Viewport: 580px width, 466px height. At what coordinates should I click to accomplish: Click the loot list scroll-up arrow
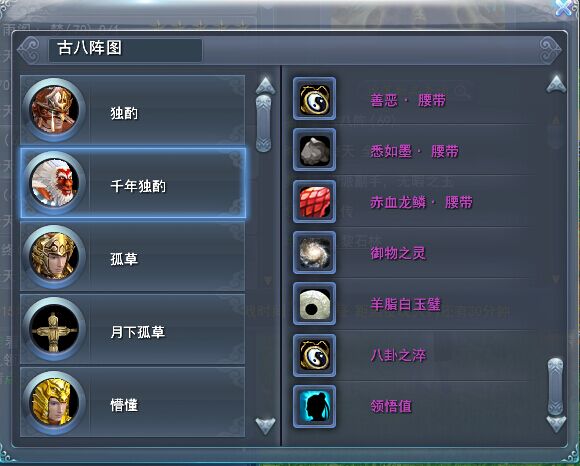(556, 84)
